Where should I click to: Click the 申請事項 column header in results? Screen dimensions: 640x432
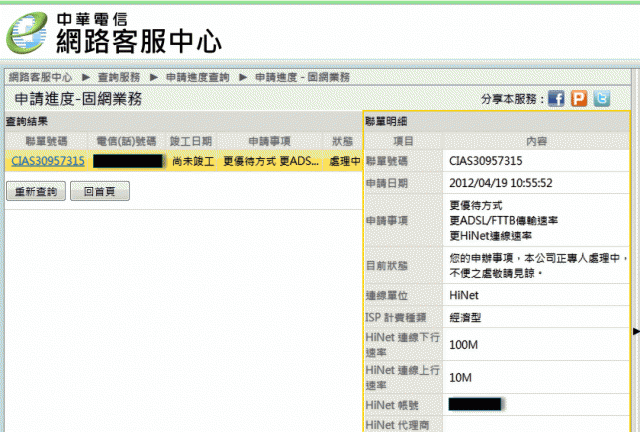click(x=269, y=141)
